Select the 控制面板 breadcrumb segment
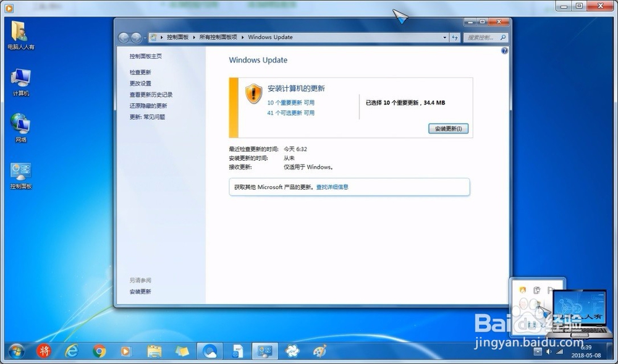This screenshot has height=364, width=618. point(177,37)
